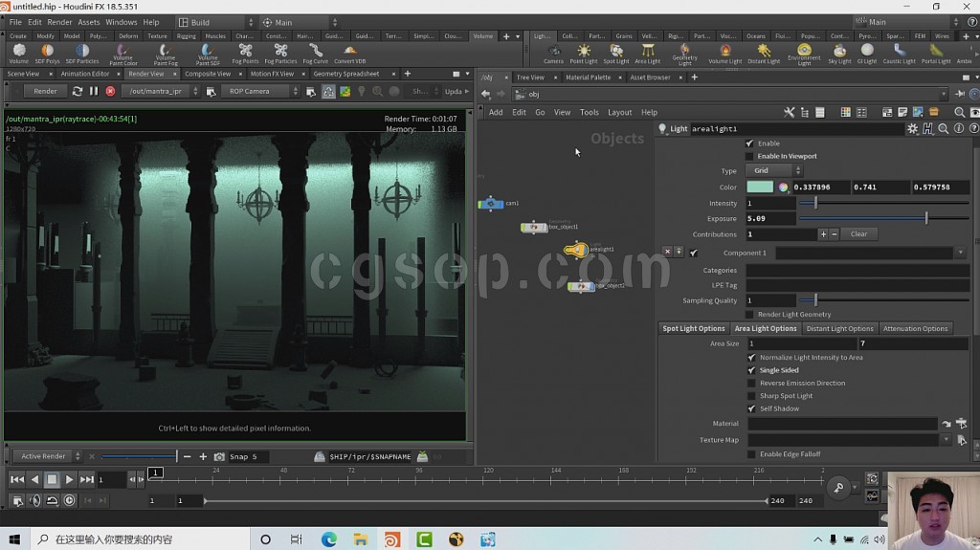Image resolution: width=980 pixels, height=550 pixels.
Task: Check Enable In Viewport
Action: point(749,156)
